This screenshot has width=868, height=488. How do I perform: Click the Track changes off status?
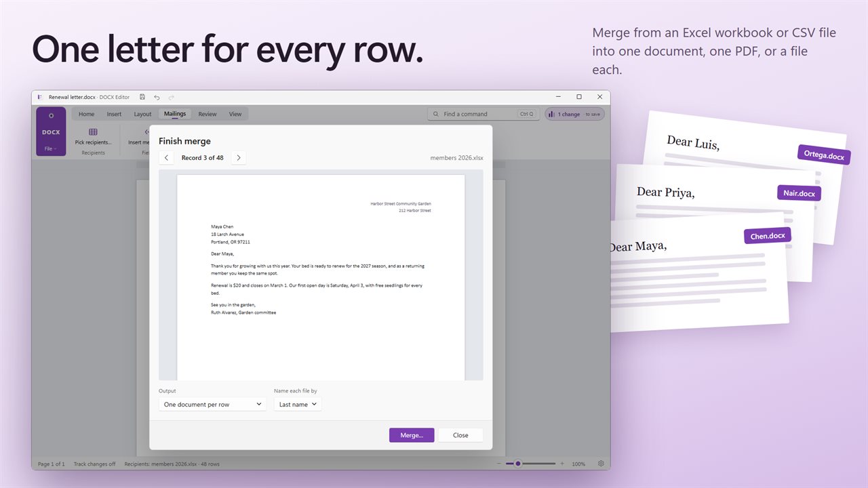click(94, 464)
